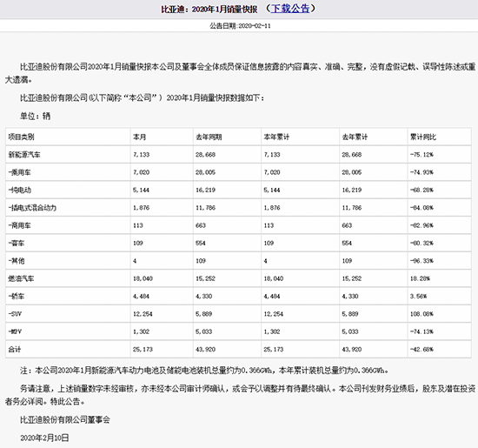Click the 108.08% cell in SUV row
Screen dimensions: 478x448
[x=422, y=314]
